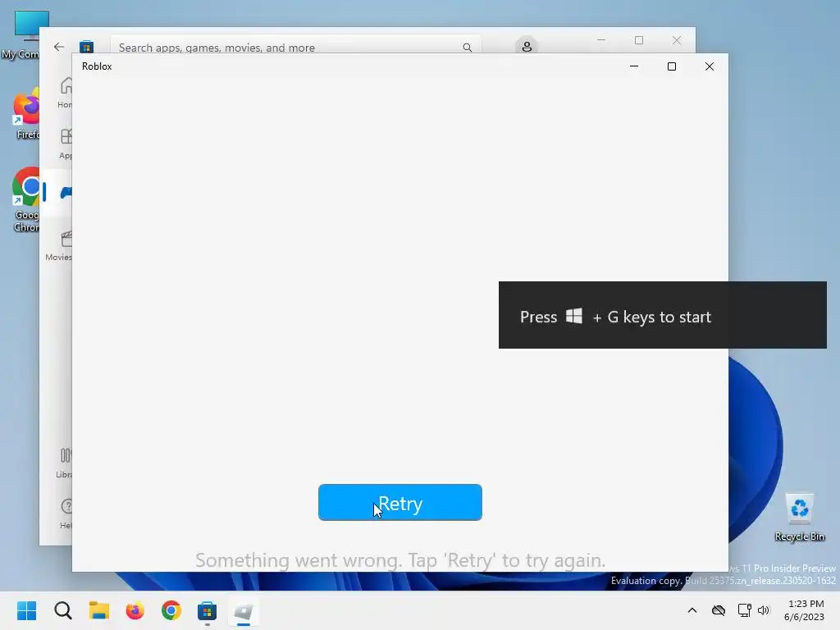This screenshot has width=840, height=630.
Task: Maximize the Microsoft Store window
Action: click(638, 40)
